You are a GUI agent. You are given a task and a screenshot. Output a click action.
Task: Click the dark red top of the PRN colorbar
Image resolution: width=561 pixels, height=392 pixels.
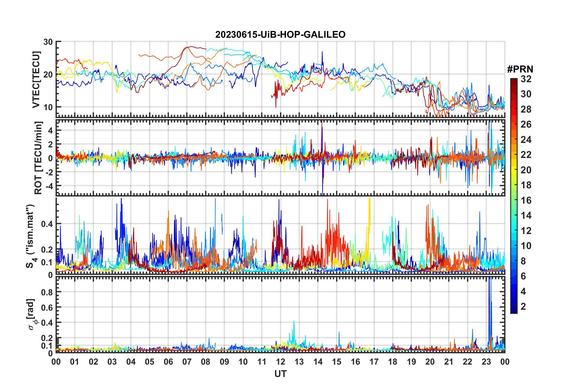pos(514,81)
